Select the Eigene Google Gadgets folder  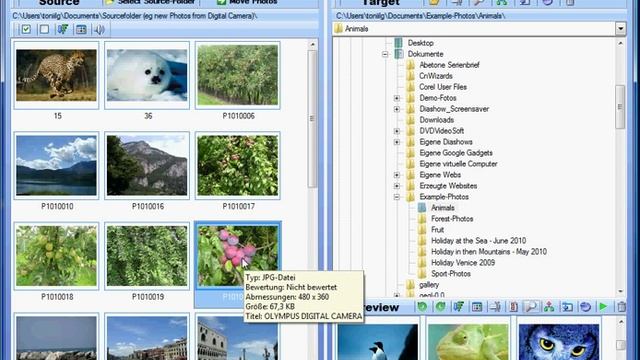pos(456,153)
